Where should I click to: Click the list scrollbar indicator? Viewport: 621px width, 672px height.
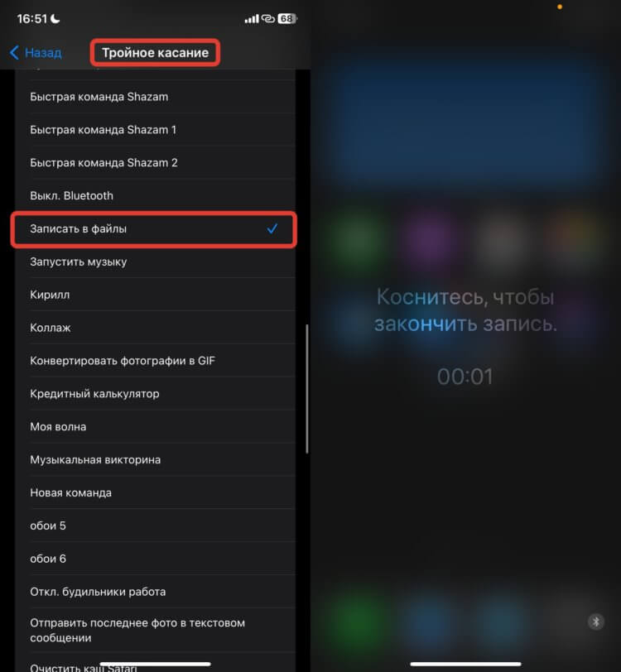click(307, 389)
